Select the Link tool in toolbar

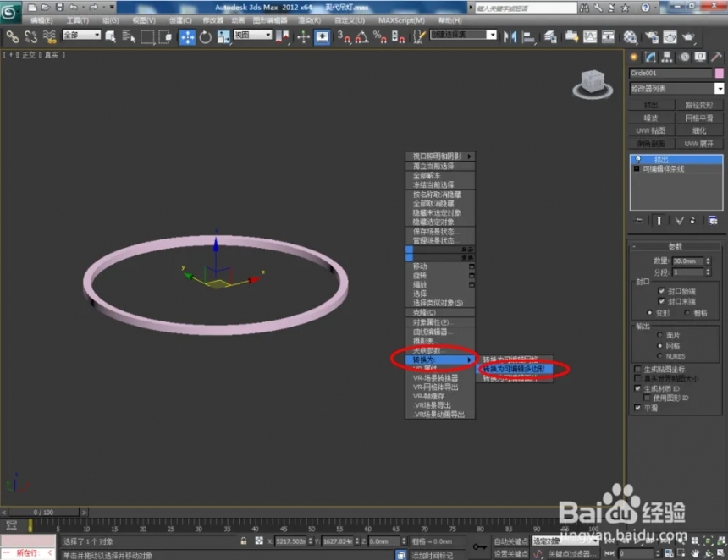pyautogui.click(x=12, y=36)
